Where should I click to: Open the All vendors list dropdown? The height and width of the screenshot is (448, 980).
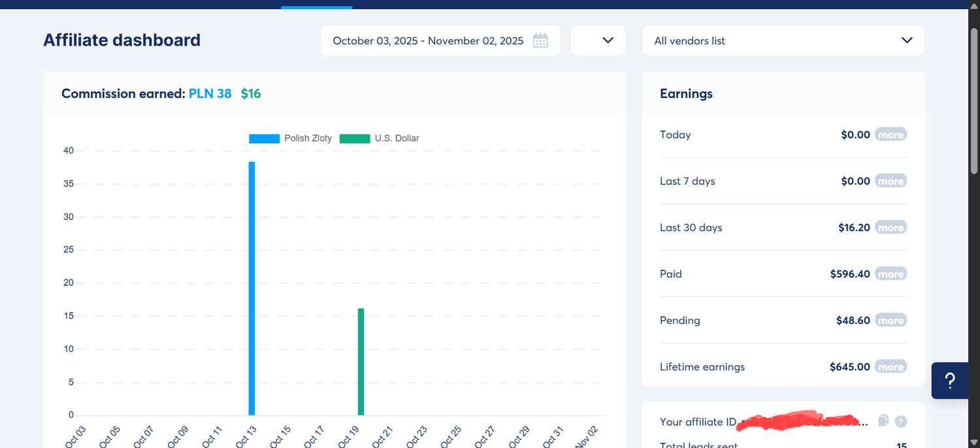(783, 40)
